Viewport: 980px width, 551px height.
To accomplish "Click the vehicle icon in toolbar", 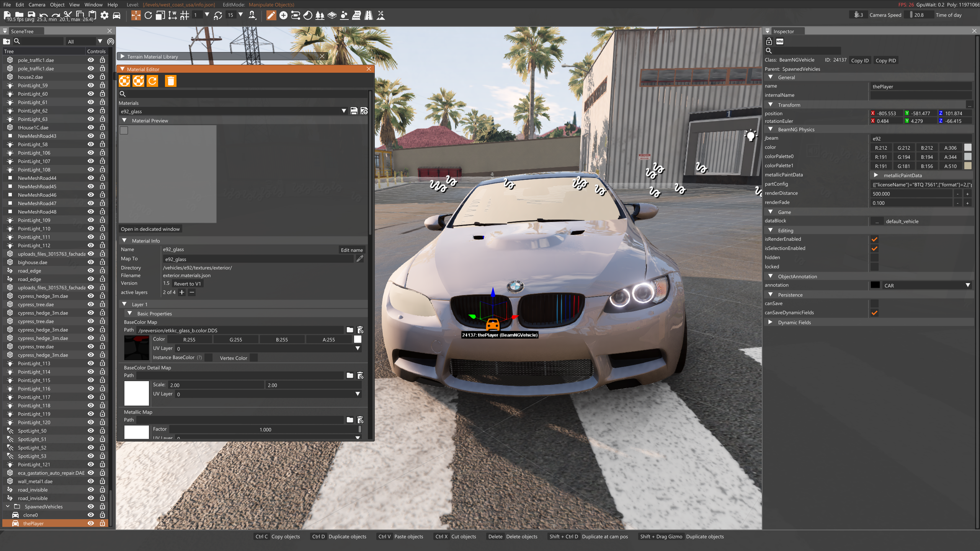I will [116, 15].
